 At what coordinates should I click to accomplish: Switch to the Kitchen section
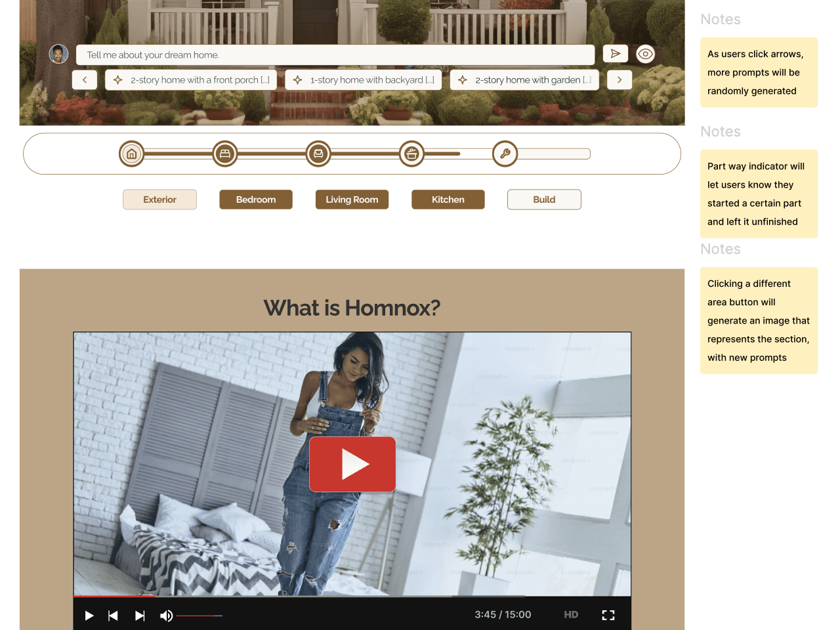448,199
